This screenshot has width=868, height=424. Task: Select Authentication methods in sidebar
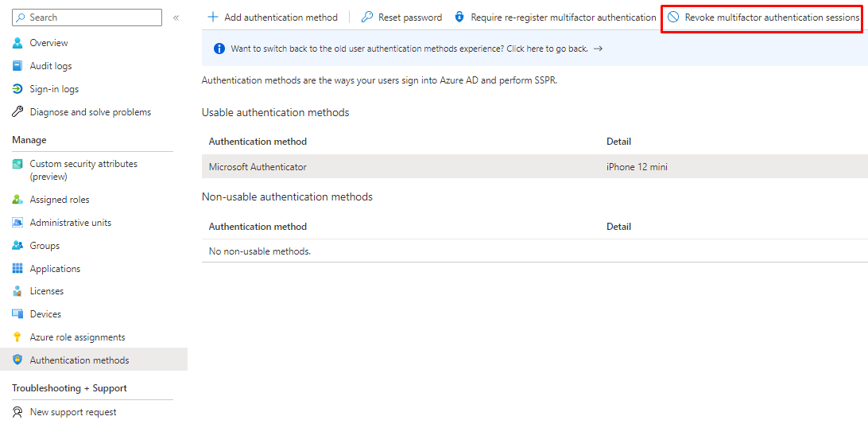click(79, 360)
